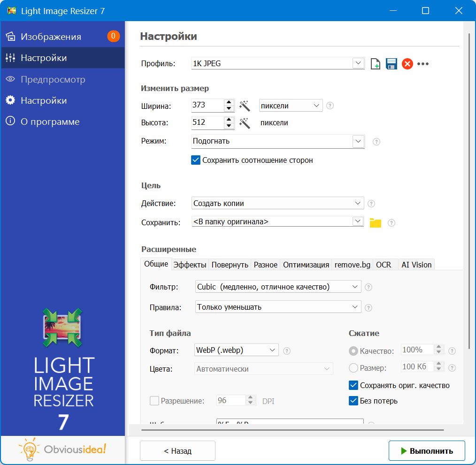The width and height of the screenshot is (476, 465).
Task: Uncheck Сохранять ориг. качество checkbox
Action: (353, 385)
